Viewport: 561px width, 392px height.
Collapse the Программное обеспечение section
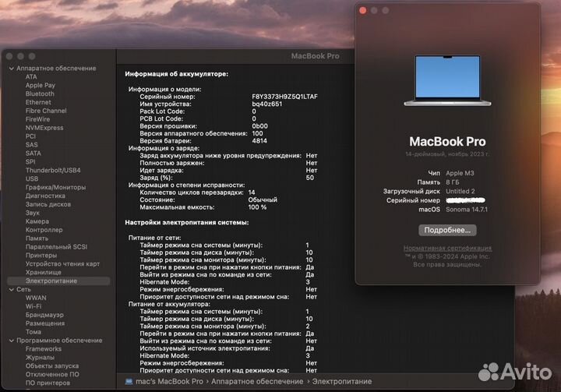(12, 341)
